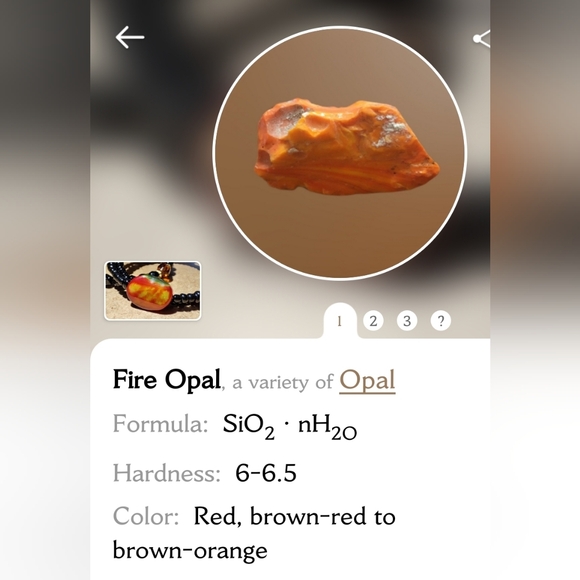This screenshot has height=580, width=580.
Task: Click the Formula label
Action: [160, 424]
